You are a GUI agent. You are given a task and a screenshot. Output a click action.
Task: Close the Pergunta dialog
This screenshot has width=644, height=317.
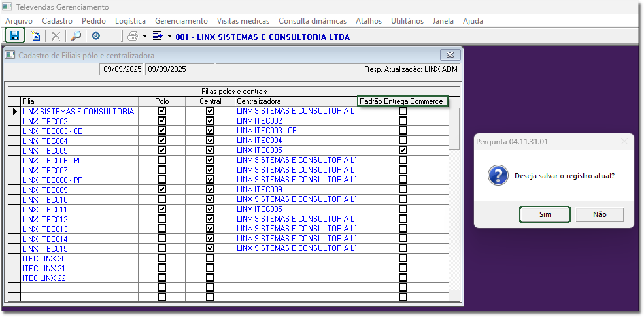click(x=624, y=142)
